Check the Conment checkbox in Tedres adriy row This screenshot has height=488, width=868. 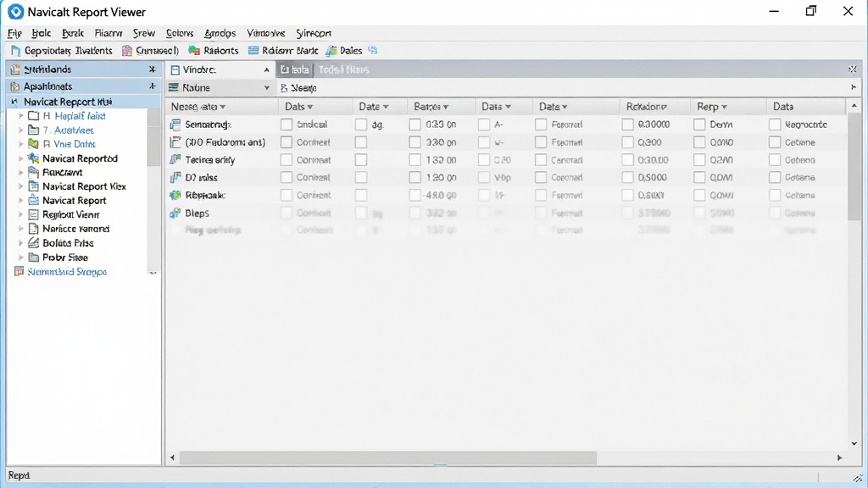pos(287,160)
